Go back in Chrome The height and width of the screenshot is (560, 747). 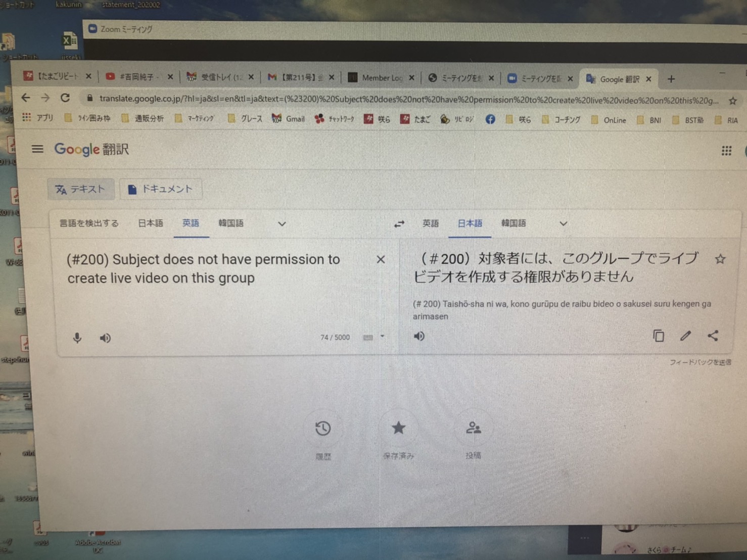[x=26, y=98]
